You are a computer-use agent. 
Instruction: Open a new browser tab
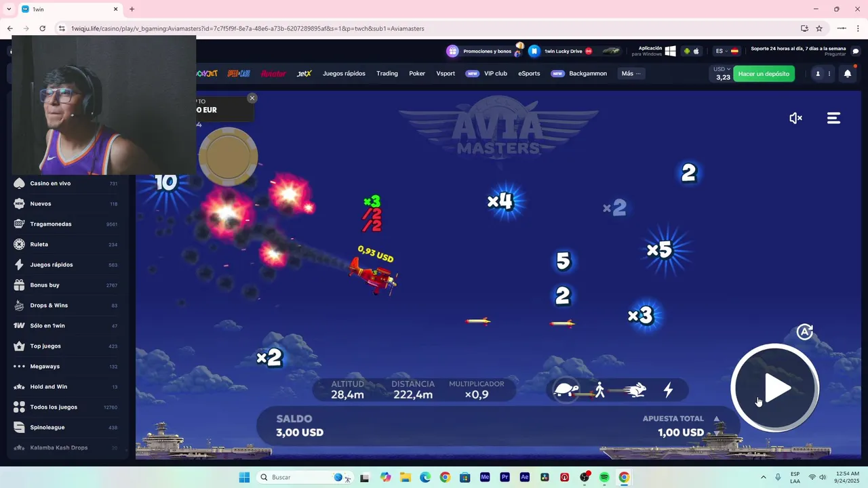pos(132,9)
